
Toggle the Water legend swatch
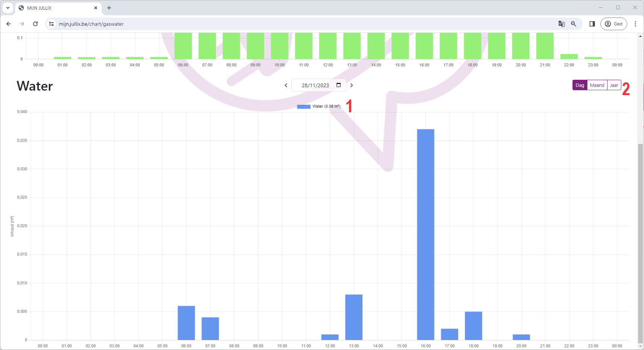(x=304, y=107)
